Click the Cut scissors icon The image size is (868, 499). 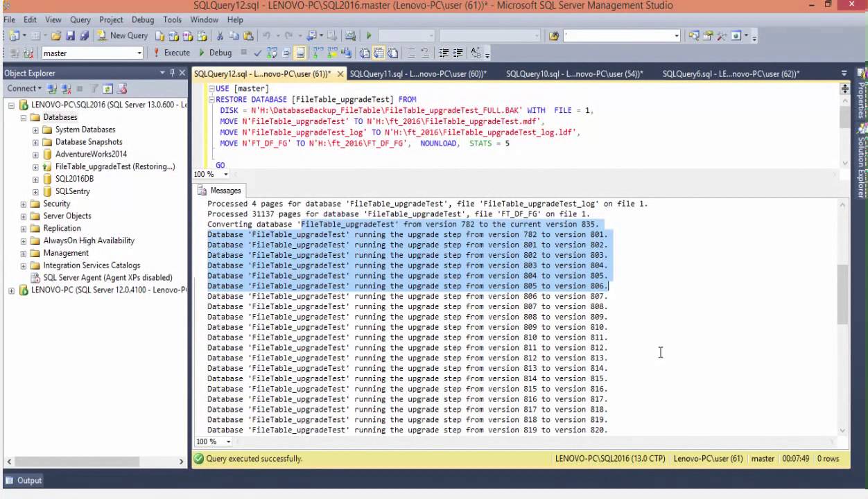pos(220,35)
